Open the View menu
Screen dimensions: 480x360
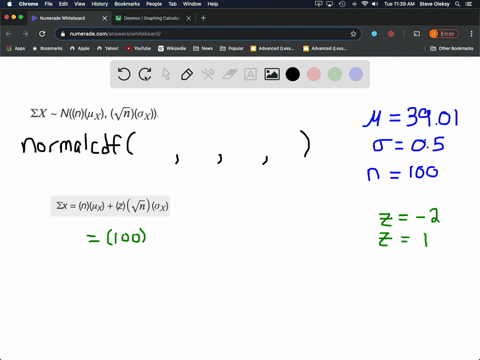79,4
